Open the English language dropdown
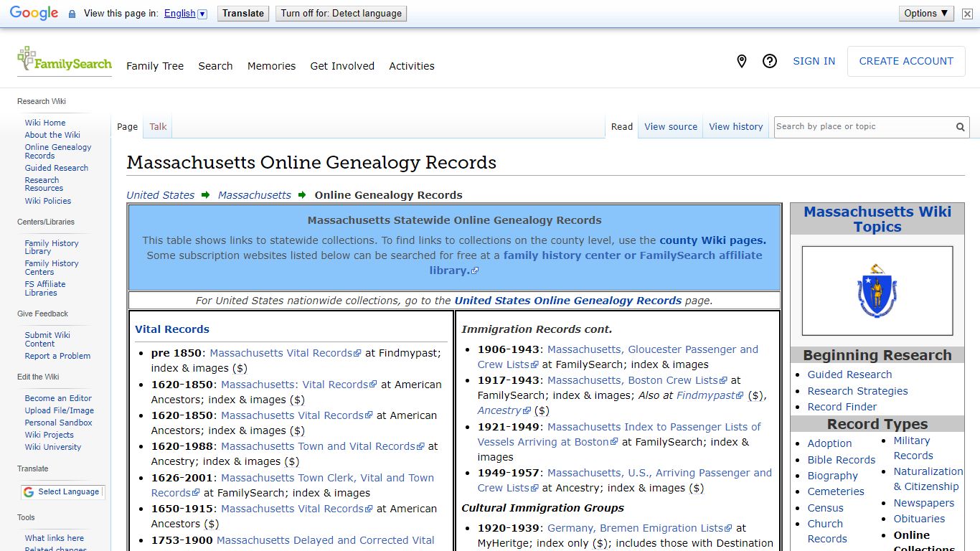Screen dimensions: 980x551 coord(185,14)
